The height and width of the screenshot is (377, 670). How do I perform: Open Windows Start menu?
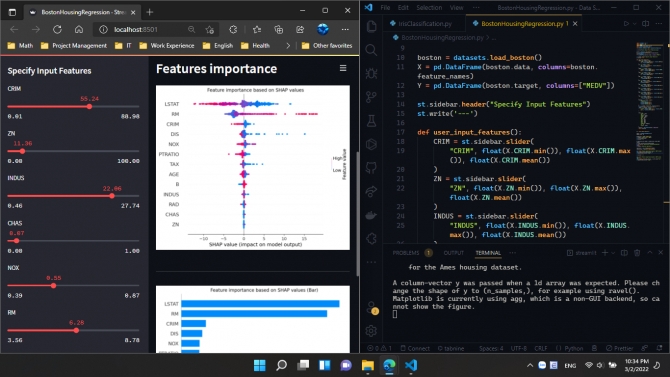pyautogui.click(x=259, y=365)
